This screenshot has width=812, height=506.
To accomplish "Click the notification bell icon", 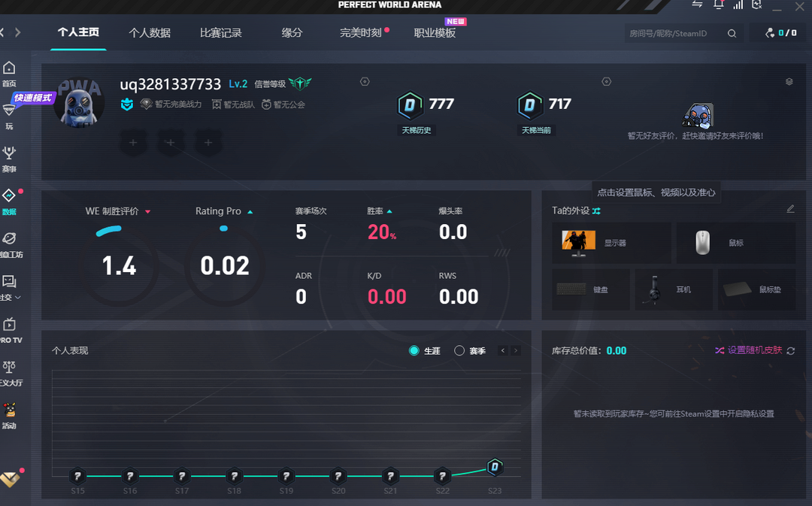I will [718, 5].
